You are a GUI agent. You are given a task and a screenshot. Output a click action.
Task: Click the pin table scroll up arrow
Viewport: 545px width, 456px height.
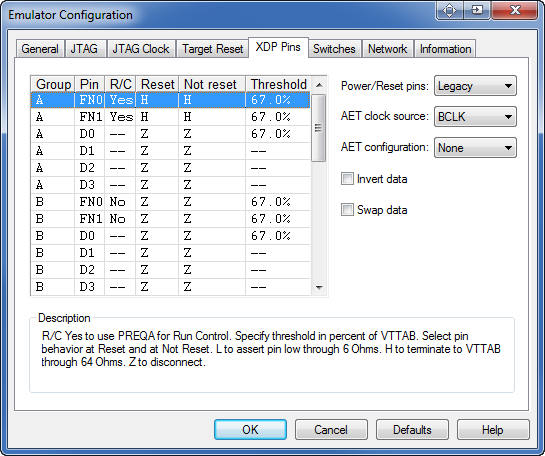point(319,85)
